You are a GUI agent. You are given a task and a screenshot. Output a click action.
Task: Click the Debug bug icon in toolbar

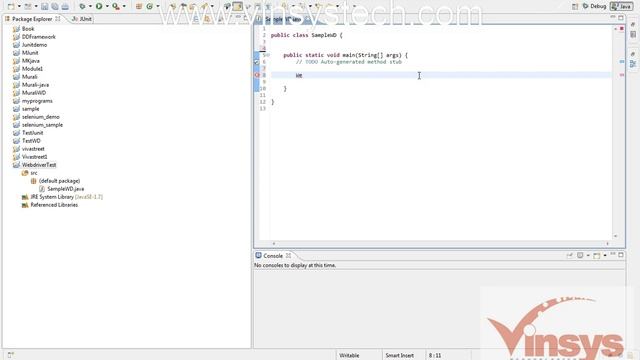click(82, 6)
